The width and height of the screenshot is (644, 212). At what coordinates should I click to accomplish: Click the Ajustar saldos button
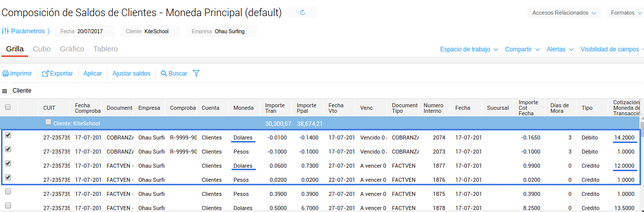click(x=131, y=74)
